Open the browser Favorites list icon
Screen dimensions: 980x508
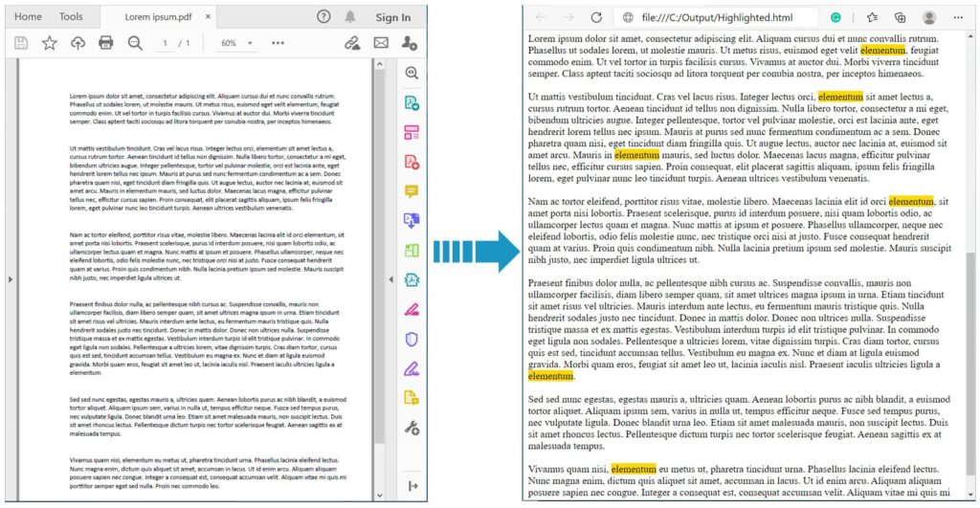873,17
